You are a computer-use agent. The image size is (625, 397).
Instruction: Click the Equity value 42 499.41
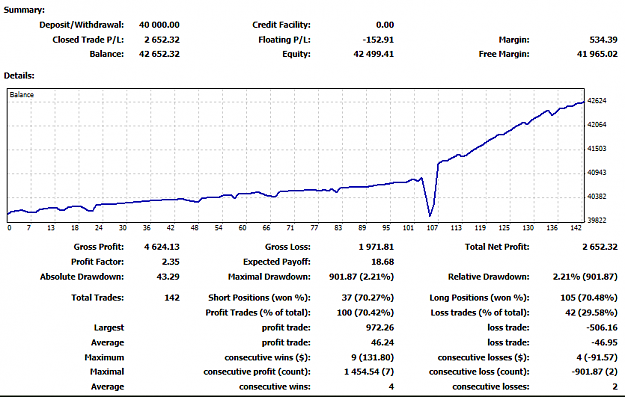coord(373,54)
